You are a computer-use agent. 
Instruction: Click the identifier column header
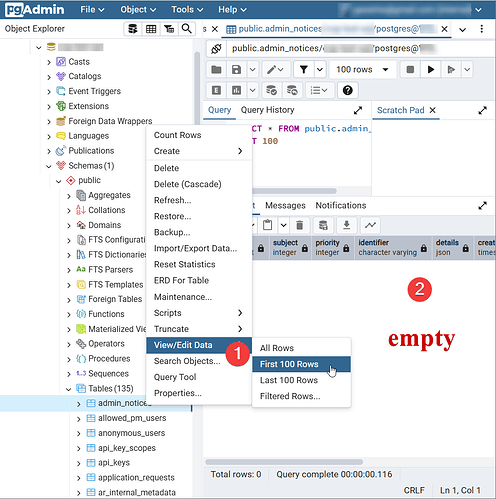click(393, 248)
